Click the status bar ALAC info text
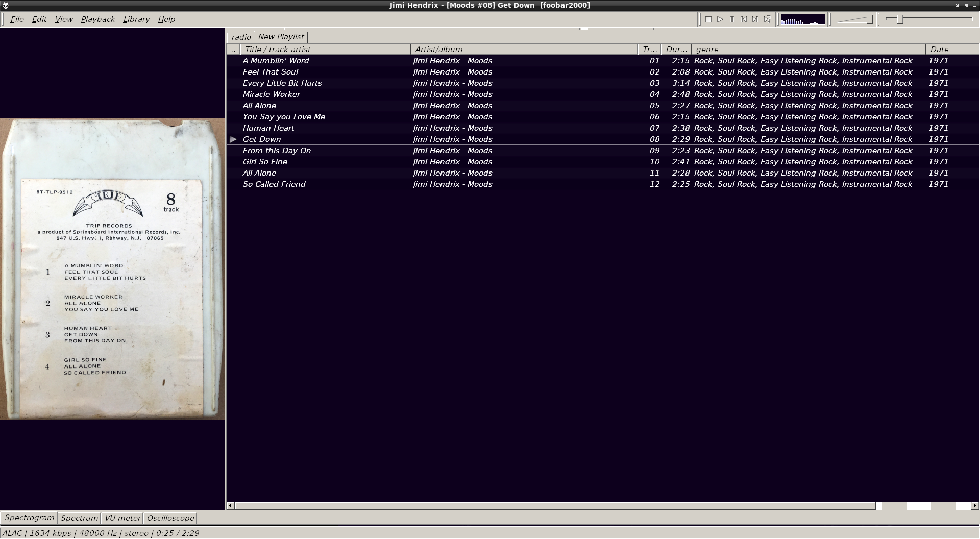 click(x=101, y=533)
